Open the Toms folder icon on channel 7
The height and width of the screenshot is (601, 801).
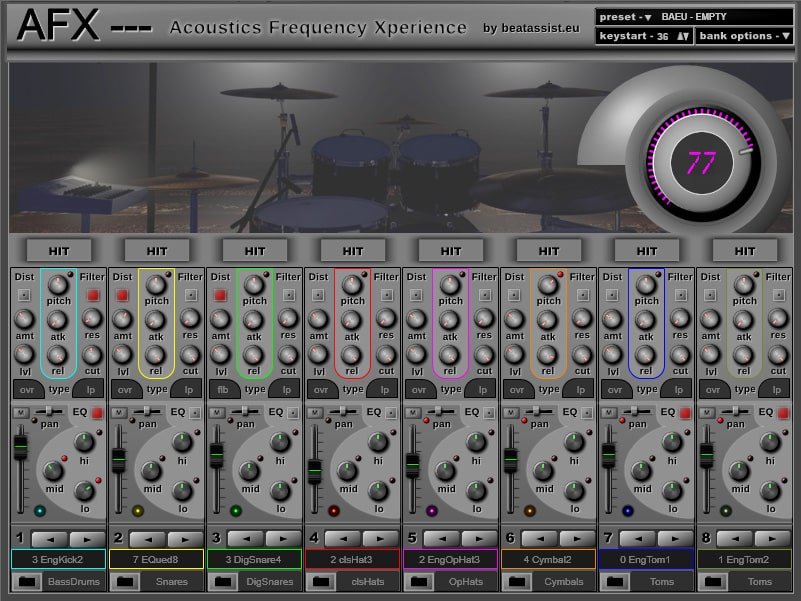(615, 582)
